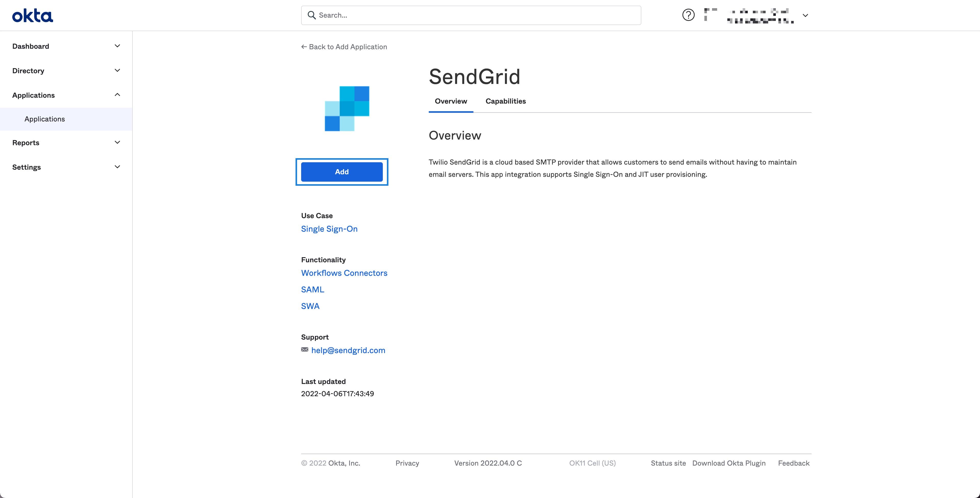980x498 pixels.
Task: Click the Add button for SendGrid
Action: pos(342,172)
